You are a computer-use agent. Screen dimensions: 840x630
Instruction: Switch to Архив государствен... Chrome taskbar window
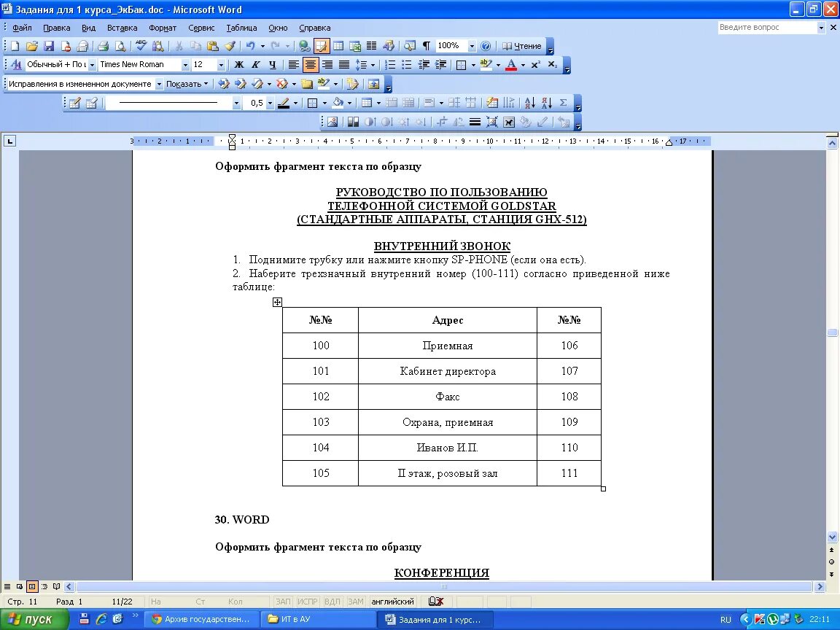202,619
